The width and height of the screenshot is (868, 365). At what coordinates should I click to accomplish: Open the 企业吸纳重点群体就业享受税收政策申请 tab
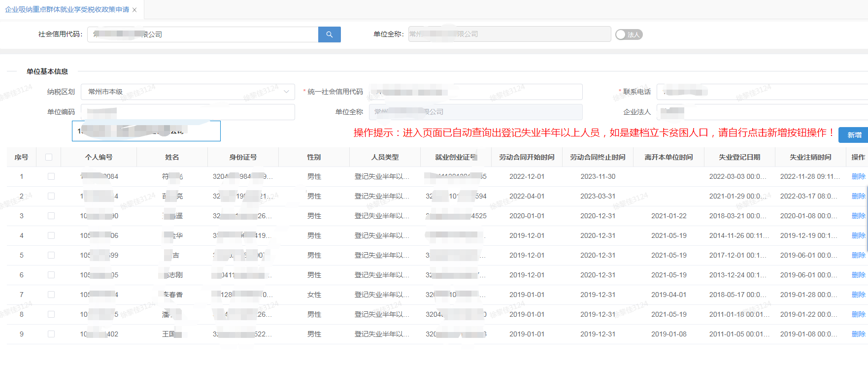(67, 10)
